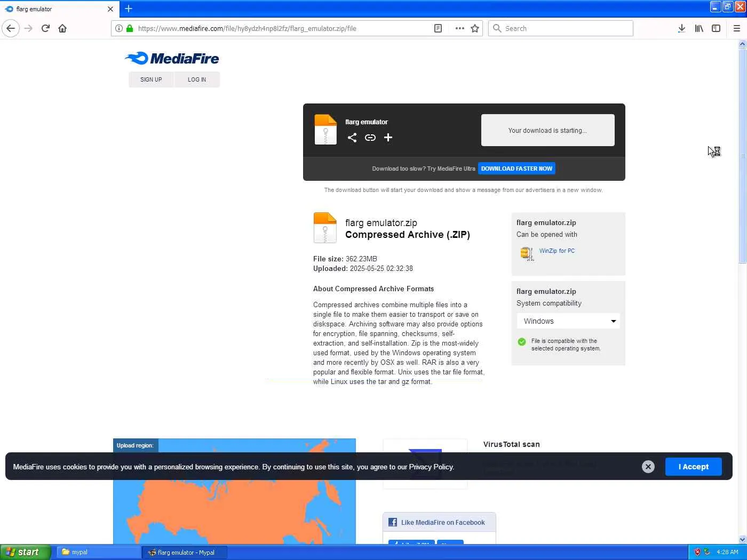
Task: Bookmark this page with the star
Action: (x=475, y=28)
